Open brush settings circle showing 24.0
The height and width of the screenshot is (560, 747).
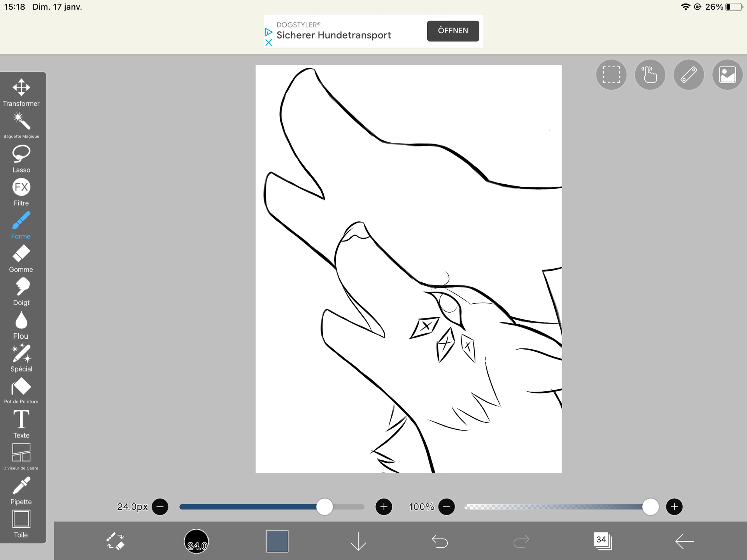click(x=196, y=541)
